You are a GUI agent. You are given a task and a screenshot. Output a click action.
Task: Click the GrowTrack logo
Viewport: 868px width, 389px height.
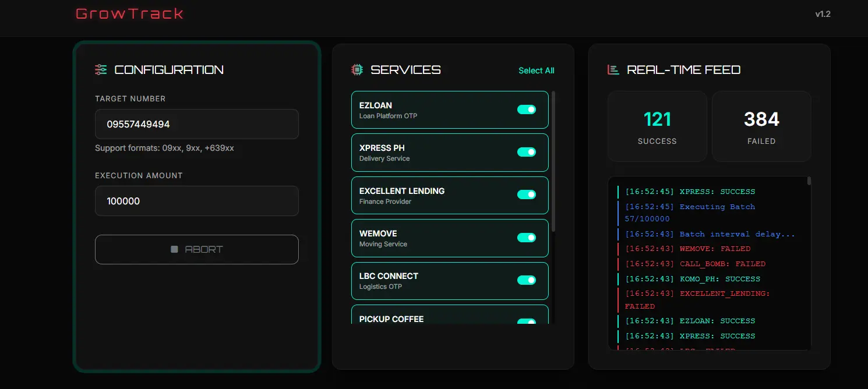pyautogui.click(x=129, y=13)
